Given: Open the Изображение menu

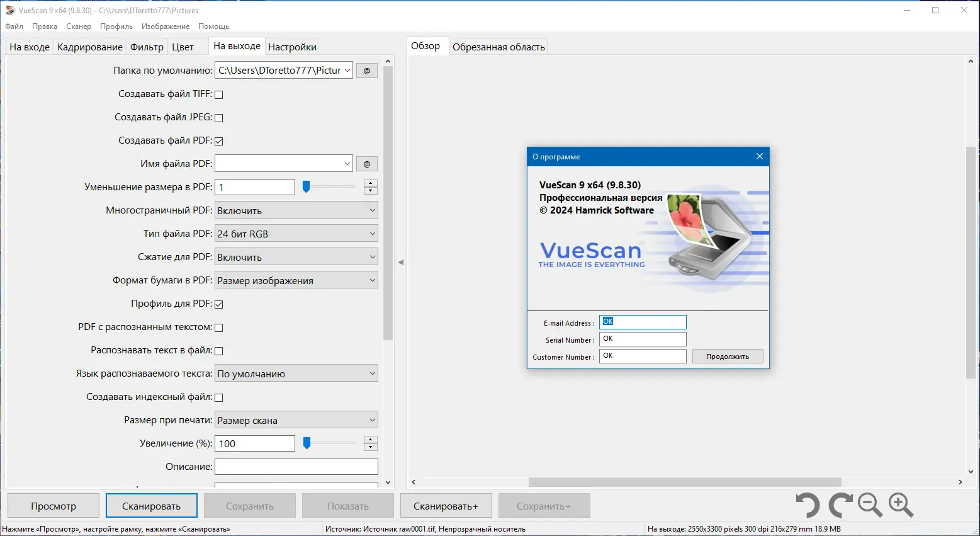Looking at the screenshot, I should point(165,26).
